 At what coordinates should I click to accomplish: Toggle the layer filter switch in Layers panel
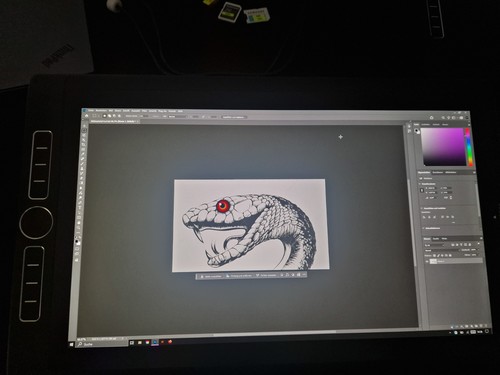(478, 244)
